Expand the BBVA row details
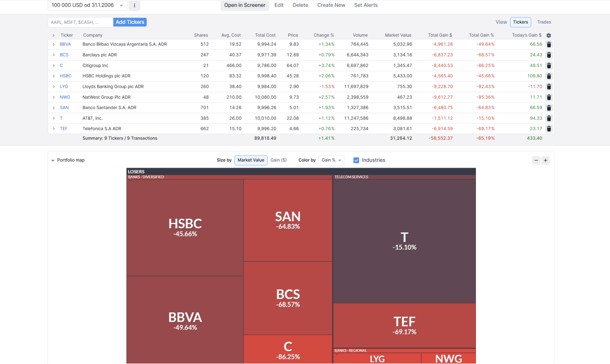Screen dimensions: 610x364 pyautogui.click(x=54, y=44)
